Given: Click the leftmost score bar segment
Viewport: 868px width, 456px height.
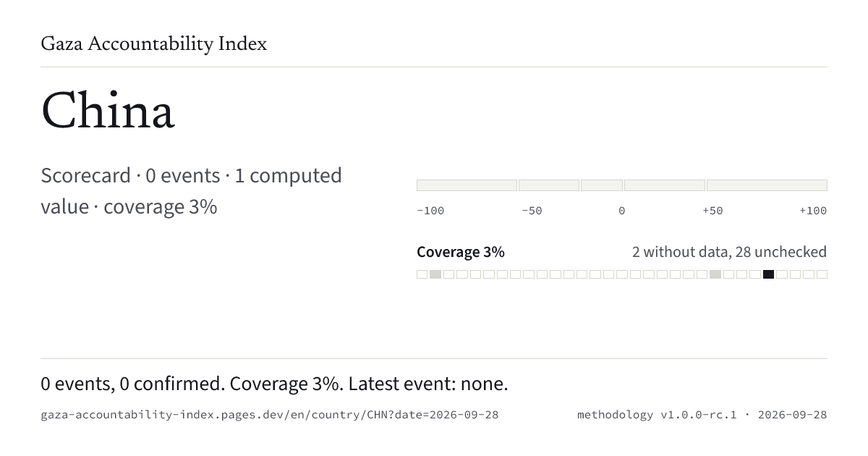Looking at the screenshot, I should 467,185.
